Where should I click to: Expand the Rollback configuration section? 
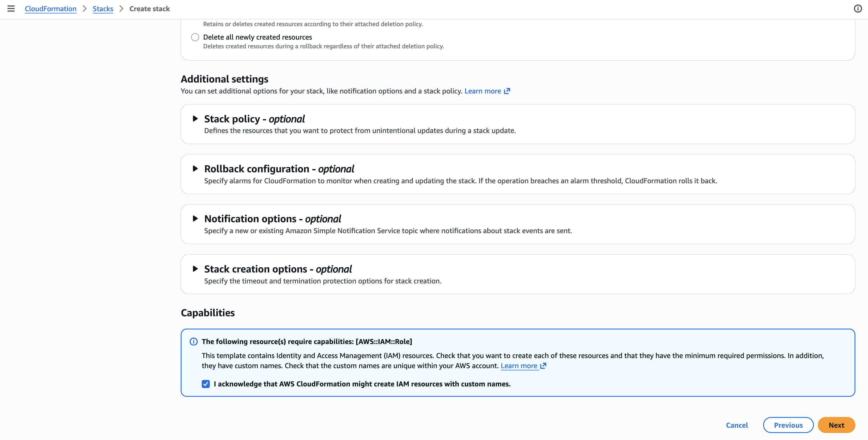tap(195, 169)
